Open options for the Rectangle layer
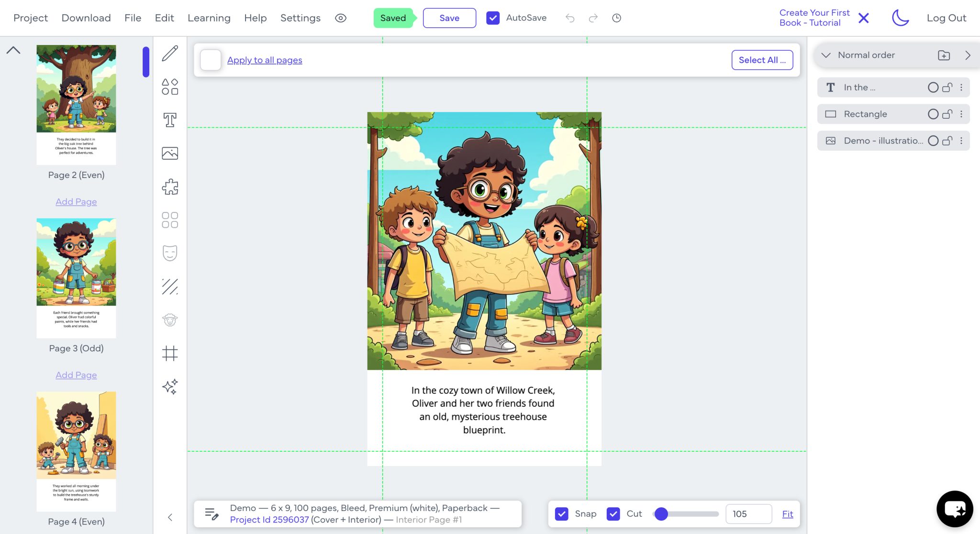 coord(961,114)
